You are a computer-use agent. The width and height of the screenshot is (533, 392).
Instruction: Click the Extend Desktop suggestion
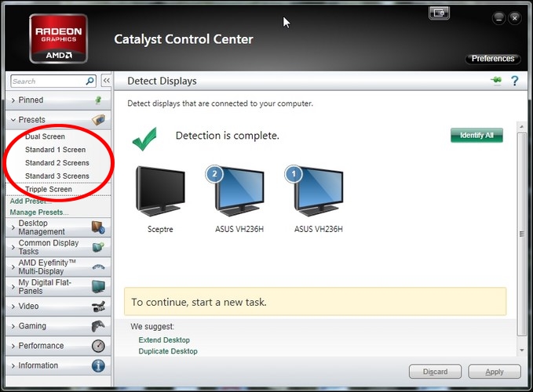click(164, 340)
